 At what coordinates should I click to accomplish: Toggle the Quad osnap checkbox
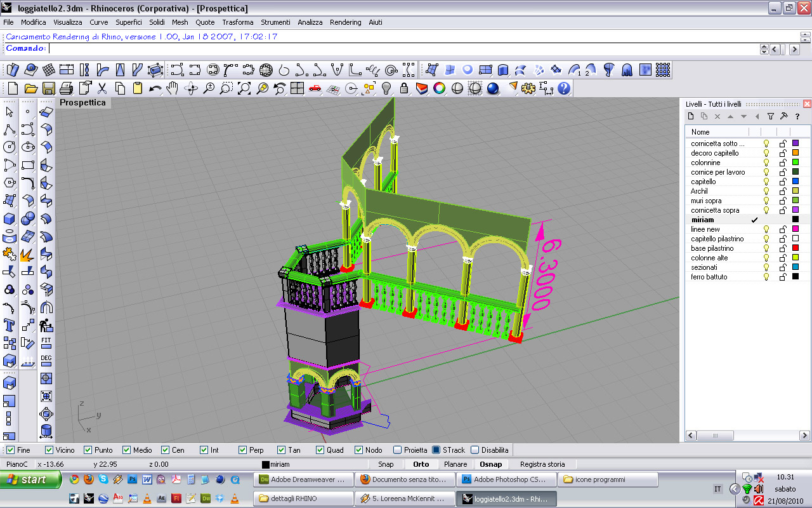(x=320, y=450)
